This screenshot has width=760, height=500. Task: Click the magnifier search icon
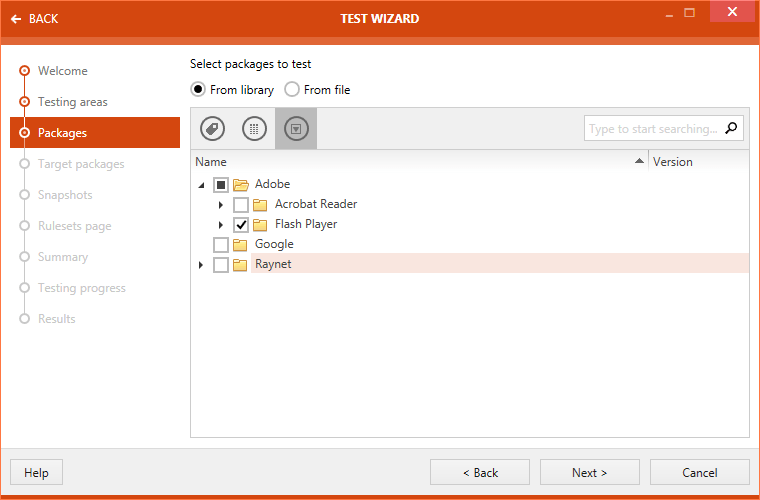(x=731, y=128)
